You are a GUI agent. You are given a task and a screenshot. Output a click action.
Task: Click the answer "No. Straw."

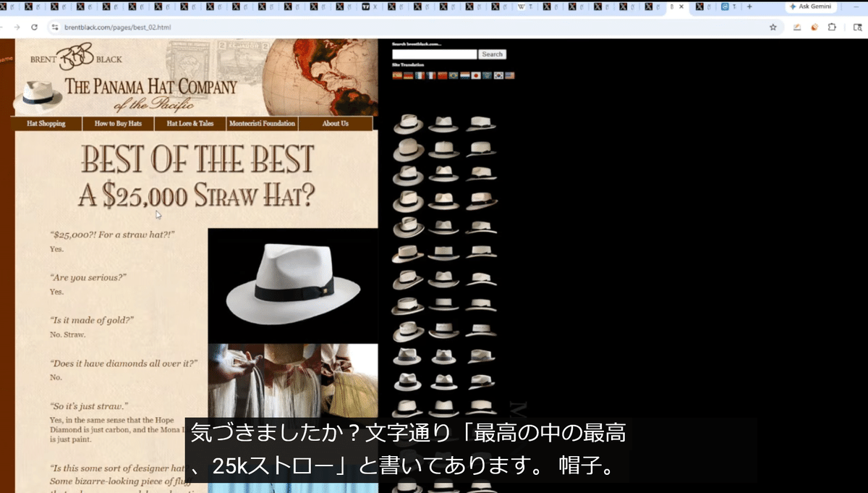coord(67,334)
